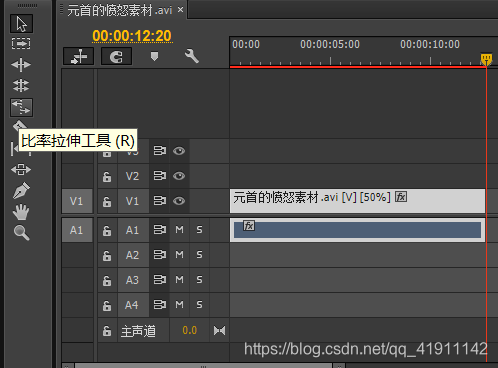Click the fx badge on audio clip
The image size is (498, 368).
(249, 226)
